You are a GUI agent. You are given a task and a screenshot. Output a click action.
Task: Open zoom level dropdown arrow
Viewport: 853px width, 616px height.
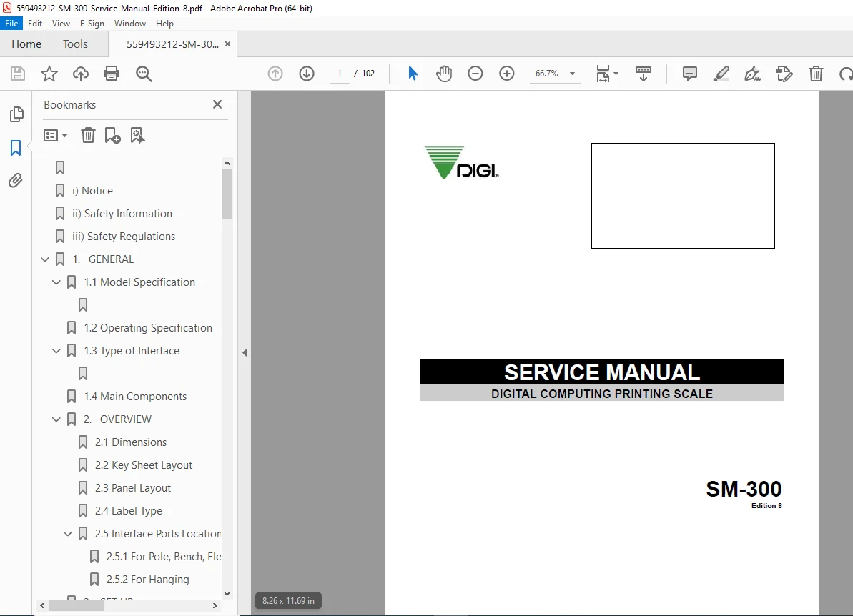tap(572, 74)
